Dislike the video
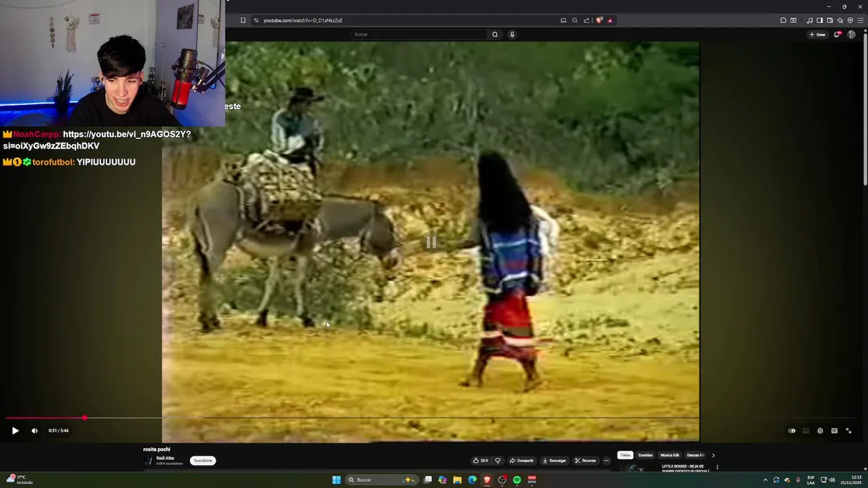Screen dimensions: 868x488 pos(498,460)
